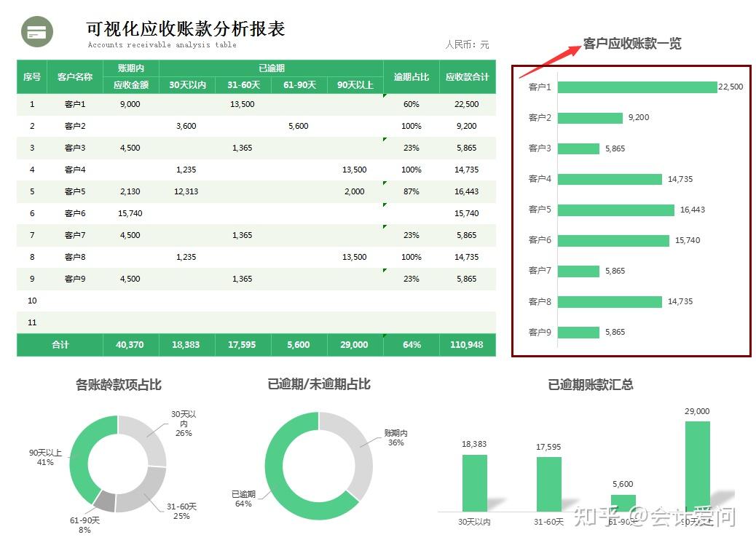The width and height of the screenshot is (756, 548).
Task: Select 客户1 name cell in the table
Action: point(75,104)
